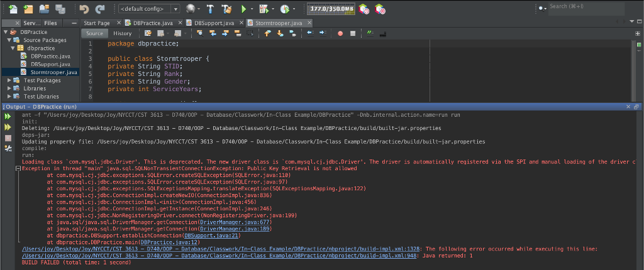Open Ant settings wrench icon in Output

point(8,149)
